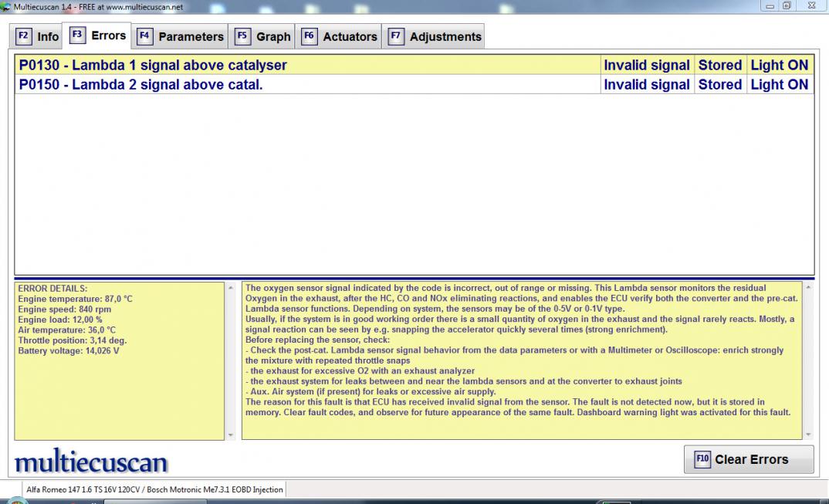Click the error details scroll down arrow
Viewport: 829px width, 504px height.
[231, 435]
